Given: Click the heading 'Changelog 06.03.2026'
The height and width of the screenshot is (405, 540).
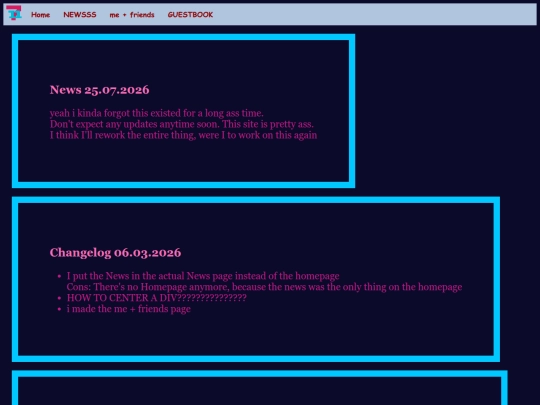Looking at the screenshot, I should [115, 253].
